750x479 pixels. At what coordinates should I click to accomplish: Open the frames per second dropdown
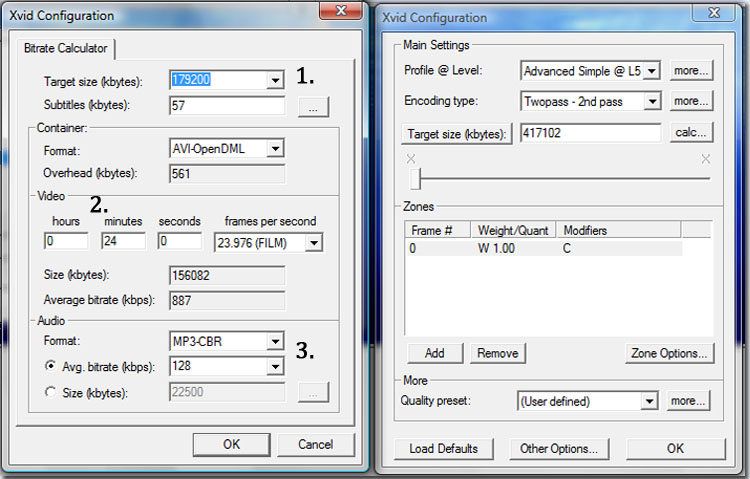[x=314, y=243]
